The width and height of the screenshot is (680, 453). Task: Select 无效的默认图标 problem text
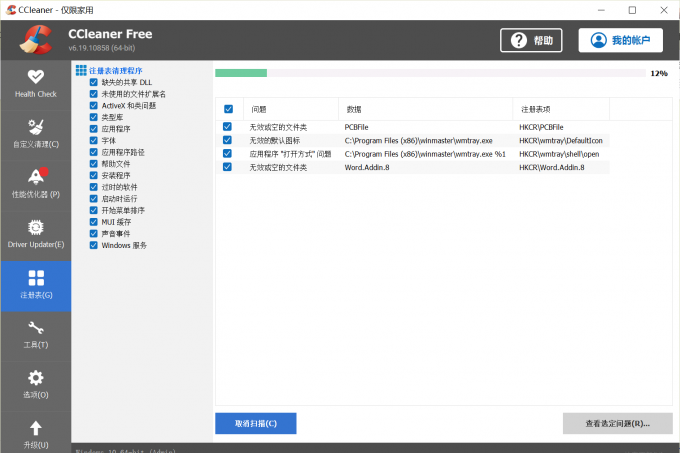(x=275, y=140)
